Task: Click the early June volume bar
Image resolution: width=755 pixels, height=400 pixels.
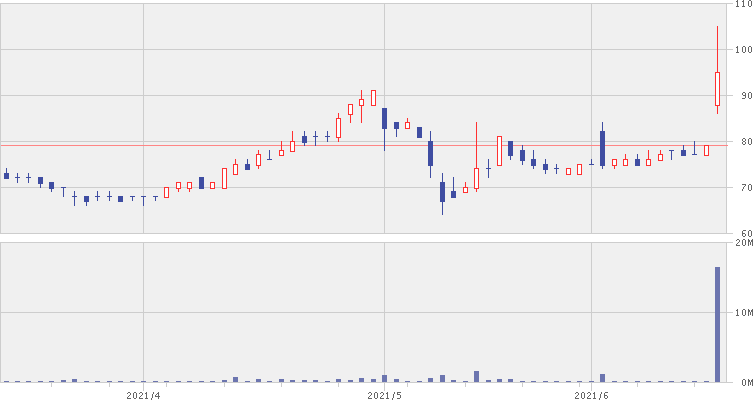Action: click(603, 378)
